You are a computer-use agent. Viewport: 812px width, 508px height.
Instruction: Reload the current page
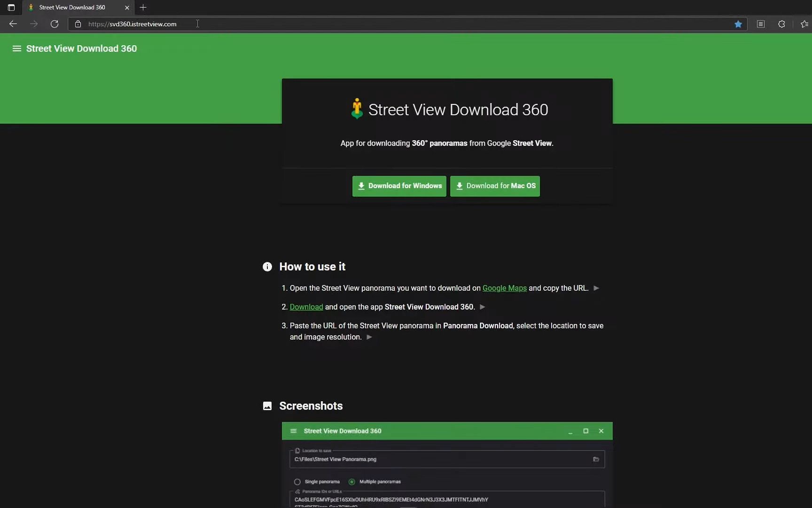click(x=55, y=24)
